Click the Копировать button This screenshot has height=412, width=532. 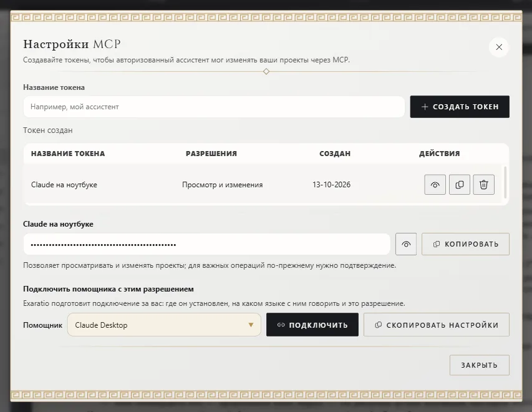click(465, 244)
